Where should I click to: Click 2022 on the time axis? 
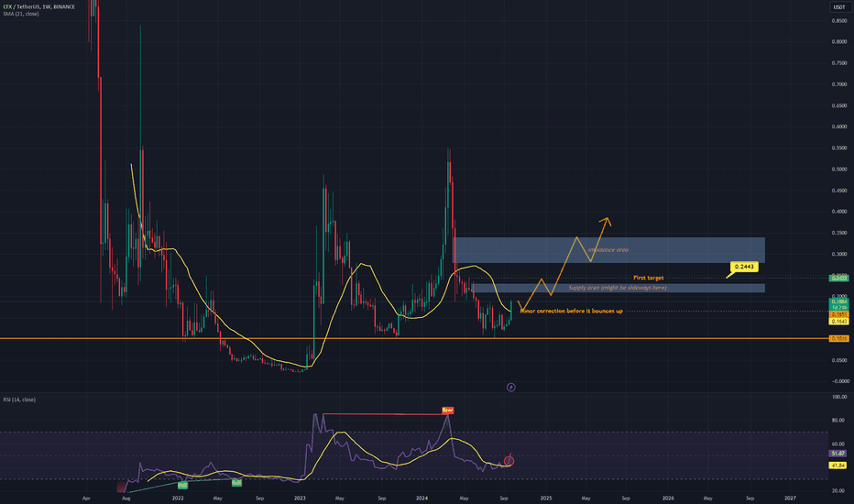tap(178, 498)
